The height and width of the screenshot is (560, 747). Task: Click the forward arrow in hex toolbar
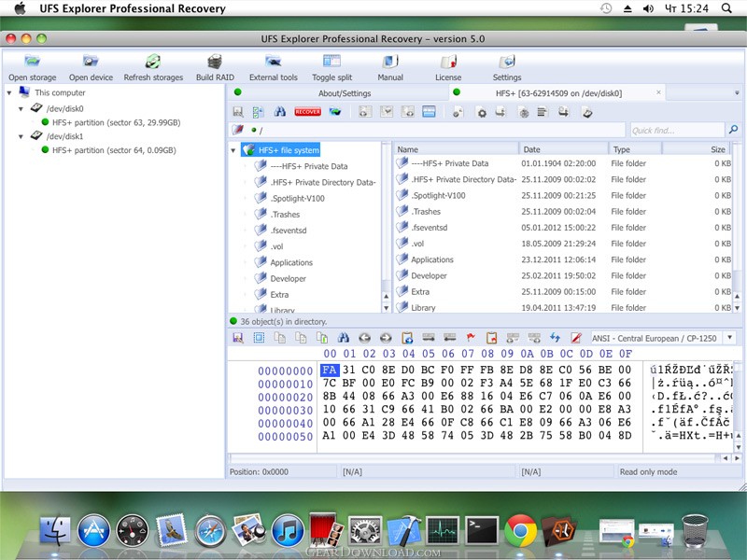pyautogui.click(x=386, y=338)
